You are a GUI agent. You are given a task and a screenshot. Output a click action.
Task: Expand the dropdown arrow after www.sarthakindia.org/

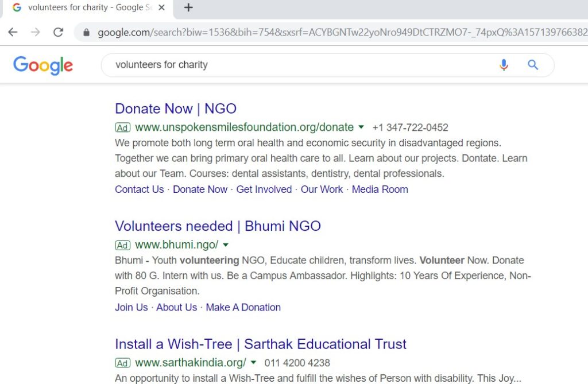[x=253, y=362]
